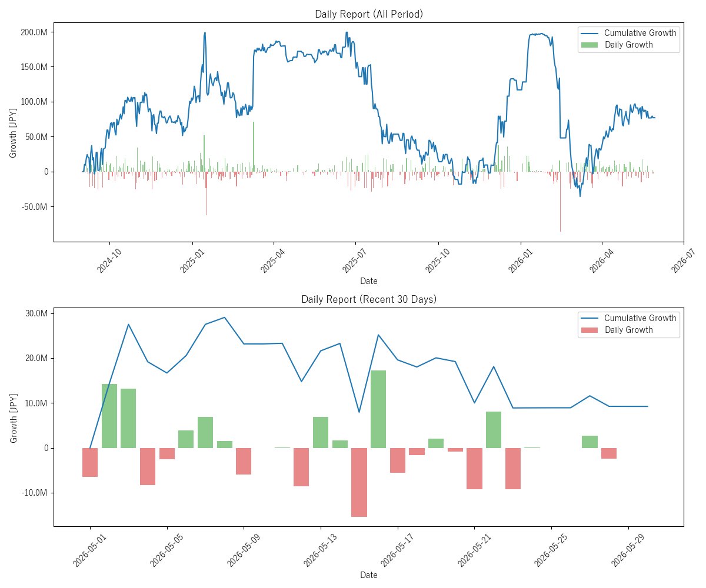The height and width of the screenshot is (588, 706).
Task: Click Cumulative Growth in the top chart legend
Action: [640, 33]
